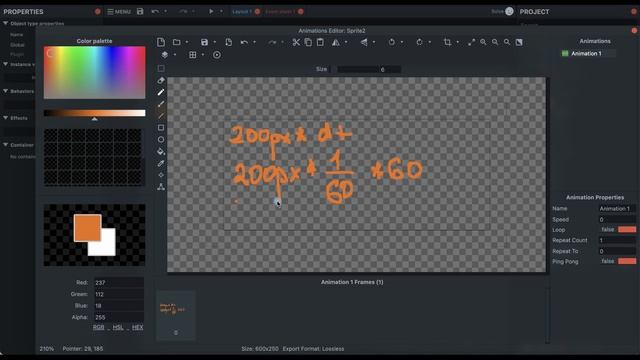Click the orange brightness slider bar

[94, 113]
